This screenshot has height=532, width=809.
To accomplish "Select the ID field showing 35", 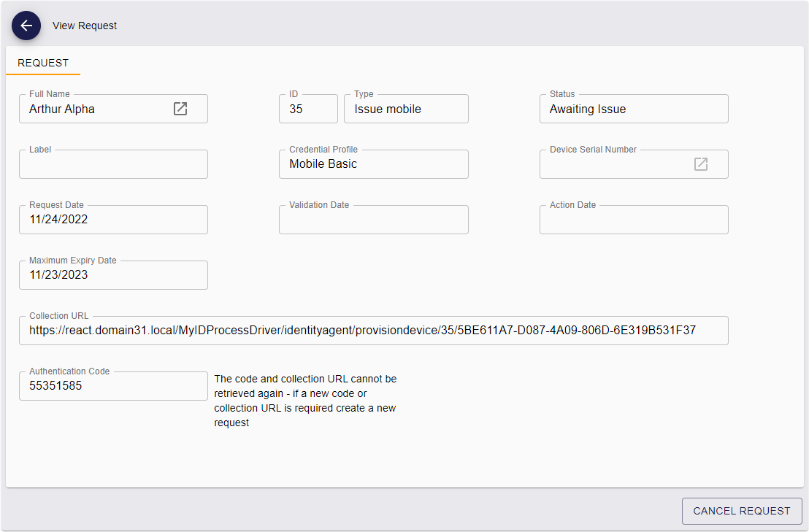I will click(307, 109).
